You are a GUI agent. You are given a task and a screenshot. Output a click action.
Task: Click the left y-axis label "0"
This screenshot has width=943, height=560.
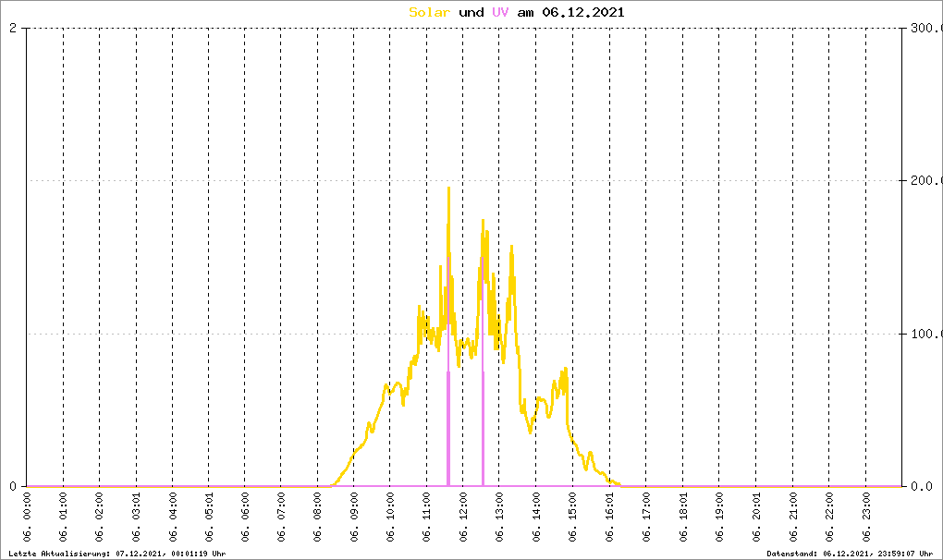(x=13, y=486)
